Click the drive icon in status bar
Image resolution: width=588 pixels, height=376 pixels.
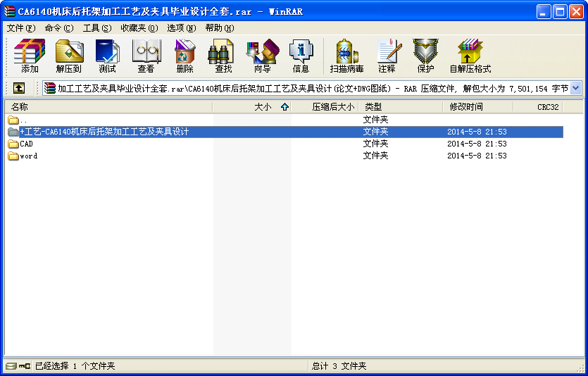pyautogui.click(x=11, y=366)
